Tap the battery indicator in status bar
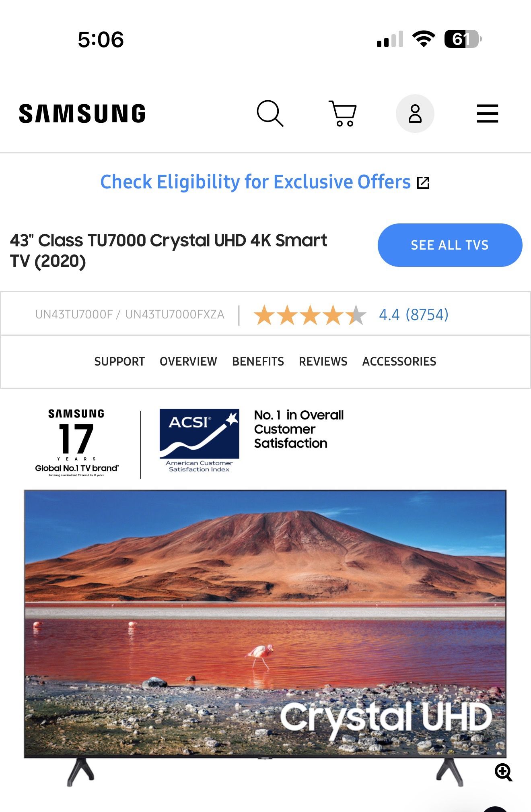This screenshot has width=531, height=812. 463,39
